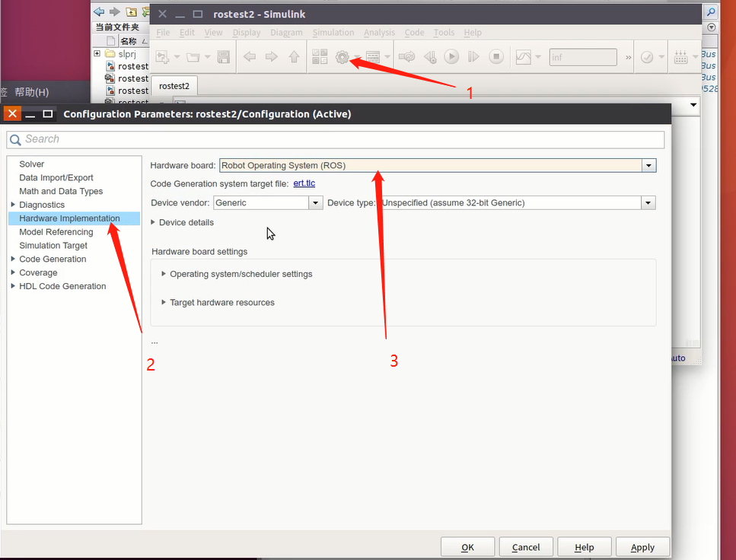Click the Back arrow in Simulink toolbar
This screenshot has width=736, height=560.
(250, 57)
